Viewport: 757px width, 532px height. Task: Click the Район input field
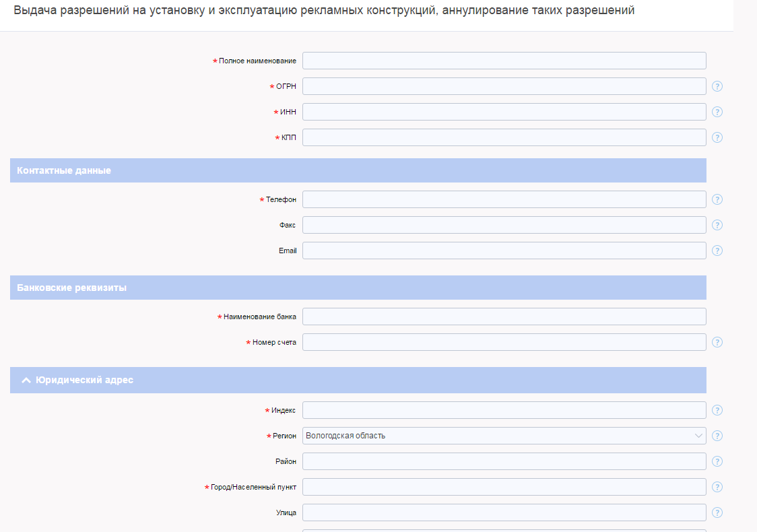click(x=504, y=461)
